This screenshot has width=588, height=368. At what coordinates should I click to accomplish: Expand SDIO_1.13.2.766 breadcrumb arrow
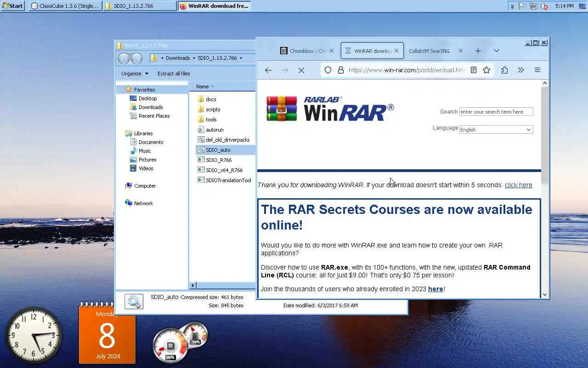click(x=241, y=58)
